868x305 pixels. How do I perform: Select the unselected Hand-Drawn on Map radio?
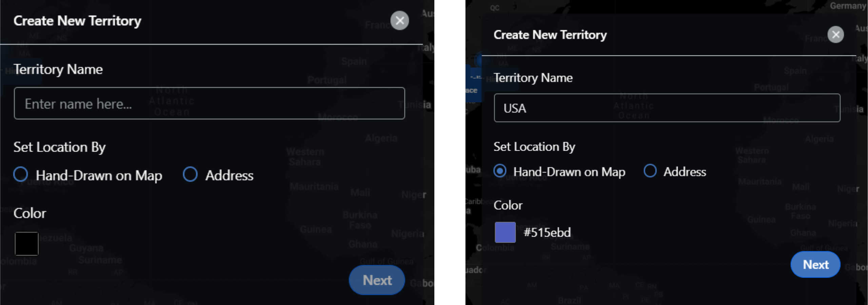point(21,174)
